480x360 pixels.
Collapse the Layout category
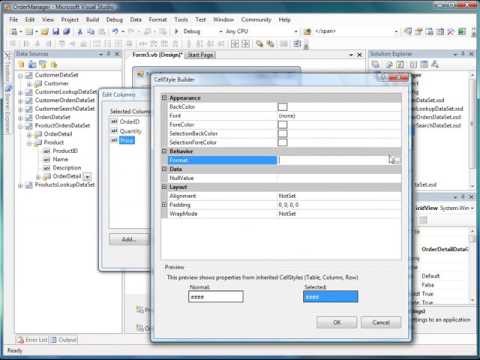(x=164, y=187)
